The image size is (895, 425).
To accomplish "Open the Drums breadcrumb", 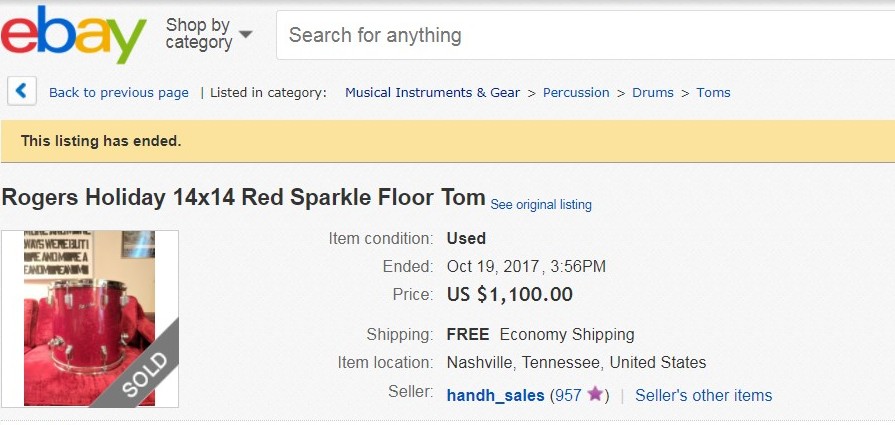I will click(x=653, y=92).
